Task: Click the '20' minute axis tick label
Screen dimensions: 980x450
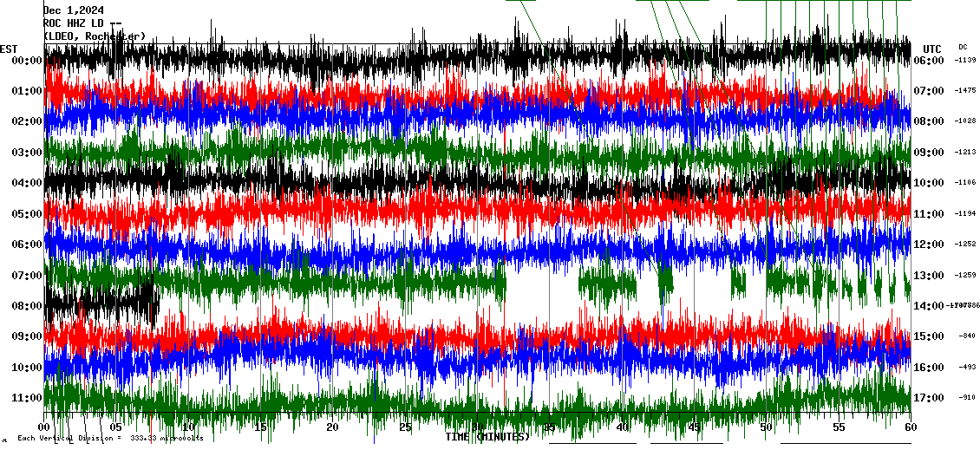Action: point(332,427)
